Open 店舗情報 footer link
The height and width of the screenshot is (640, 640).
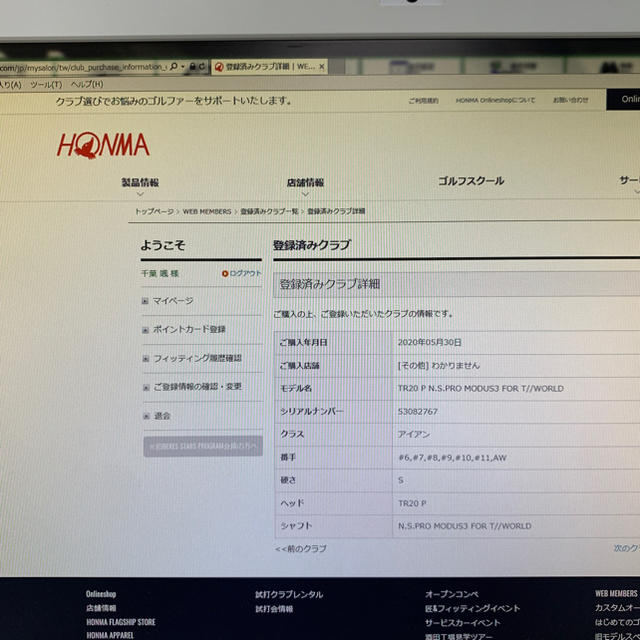coord(101,608)
